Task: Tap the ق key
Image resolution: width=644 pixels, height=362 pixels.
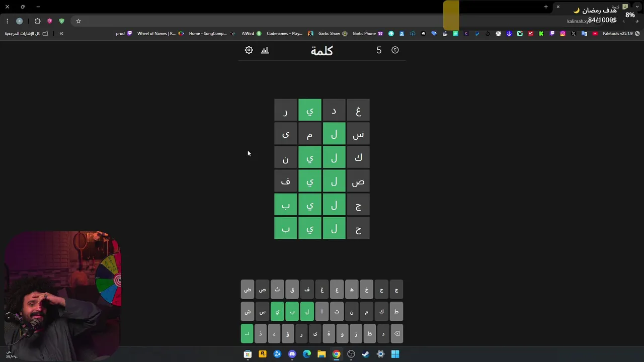Action: 292,290
